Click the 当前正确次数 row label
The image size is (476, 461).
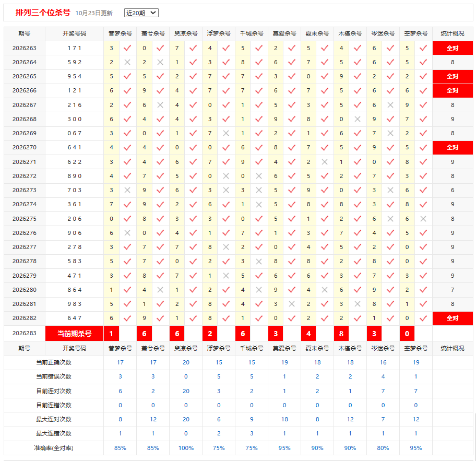point(54,362)
